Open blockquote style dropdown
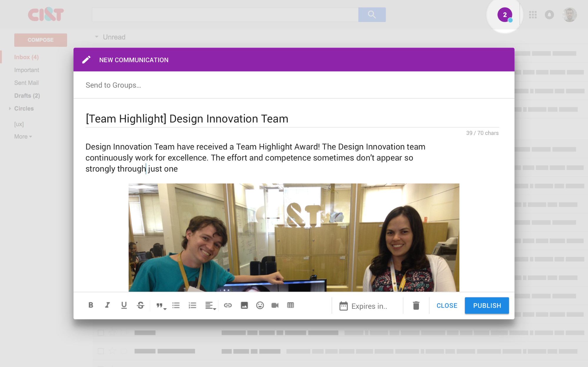Screen dimensions: 588x367 (x=161, y=306)
